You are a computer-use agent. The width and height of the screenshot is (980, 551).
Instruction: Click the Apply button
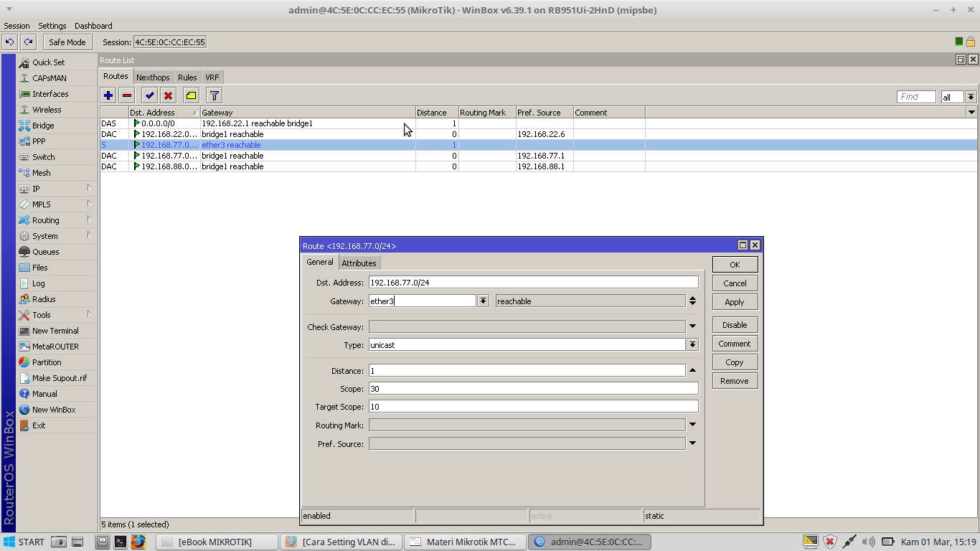(x=735, y=302)
